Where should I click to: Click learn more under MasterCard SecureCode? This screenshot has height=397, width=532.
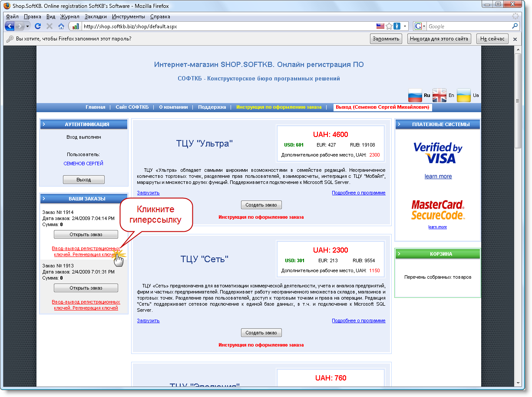pyautogui.click(x=437, y=227)
